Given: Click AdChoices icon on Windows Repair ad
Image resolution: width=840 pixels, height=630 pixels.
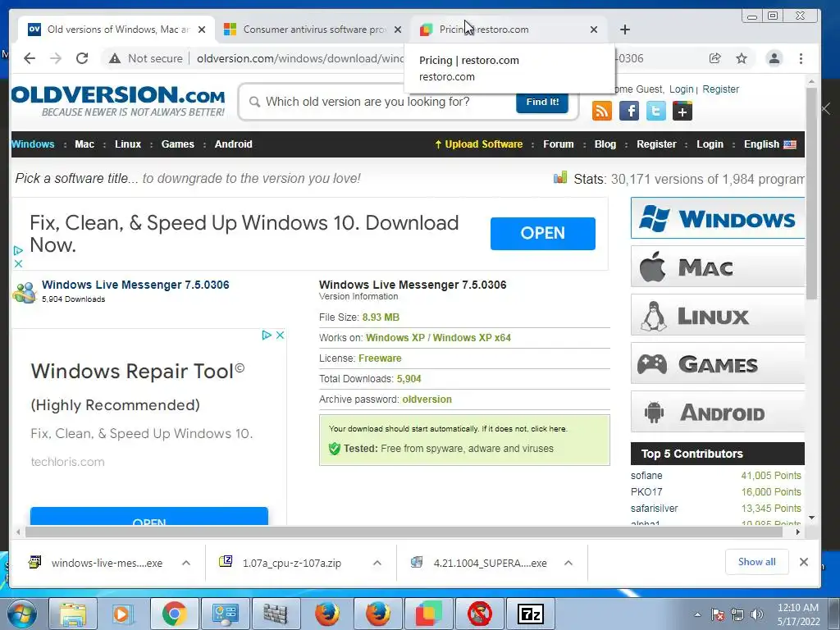Looking at the screenshot, I should (267, 335).
